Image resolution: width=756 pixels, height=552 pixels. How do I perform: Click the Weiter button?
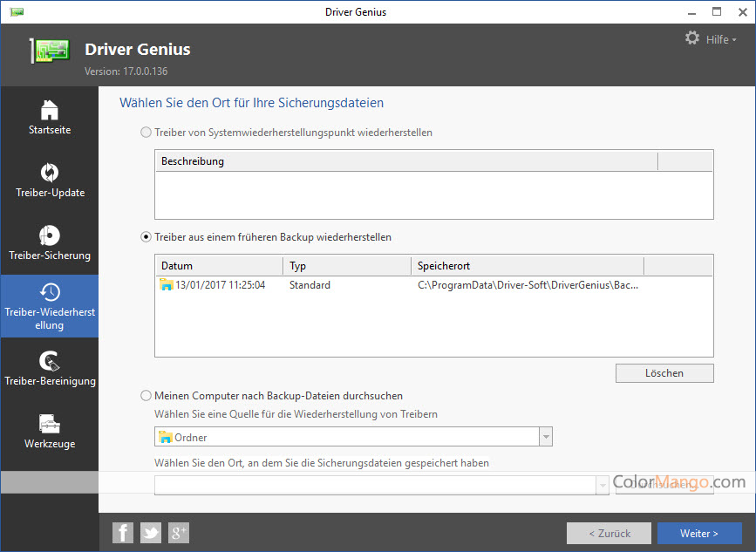[x=699, y=533]
